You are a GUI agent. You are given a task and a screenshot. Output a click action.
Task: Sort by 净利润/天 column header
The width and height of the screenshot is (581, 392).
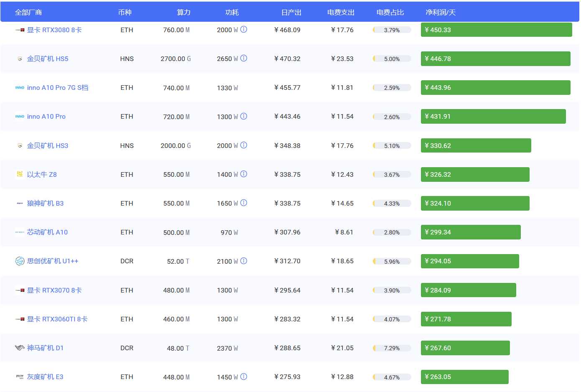click(441, 13)
